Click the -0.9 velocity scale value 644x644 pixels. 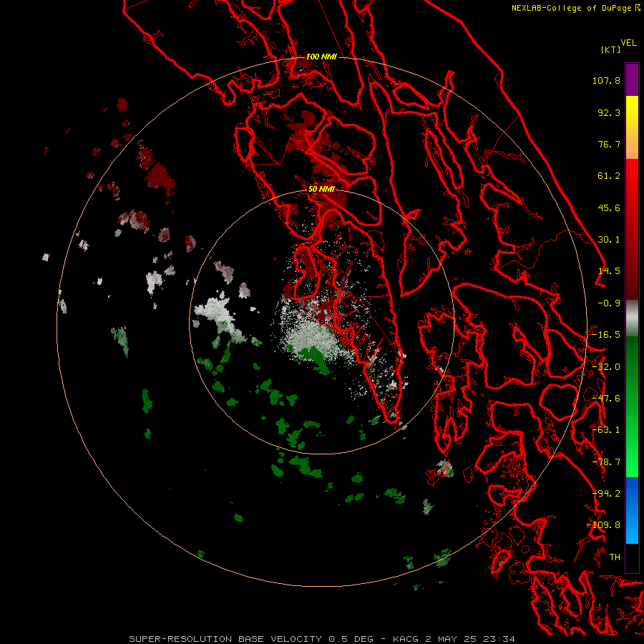[609, 303]
